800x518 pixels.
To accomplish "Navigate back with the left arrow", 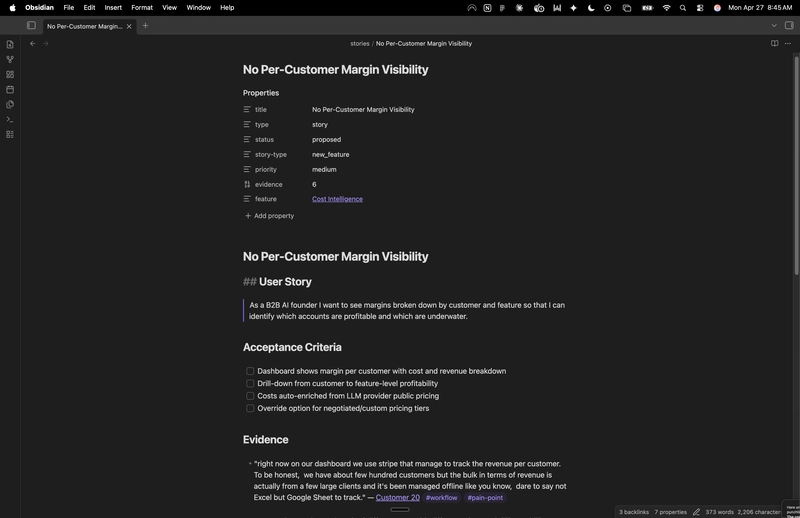I will (33, 43).
